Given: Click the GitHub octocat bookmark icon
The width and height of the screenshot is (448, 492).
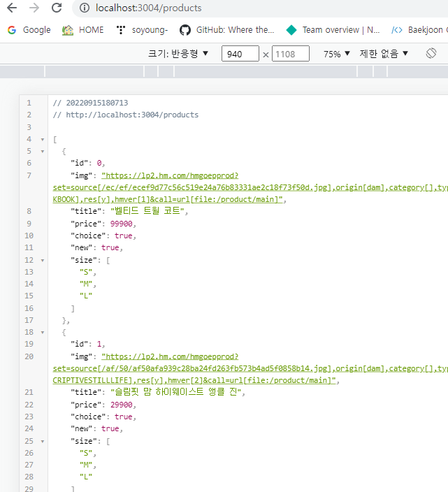Looking at the screenshot, I should point(185,30).
